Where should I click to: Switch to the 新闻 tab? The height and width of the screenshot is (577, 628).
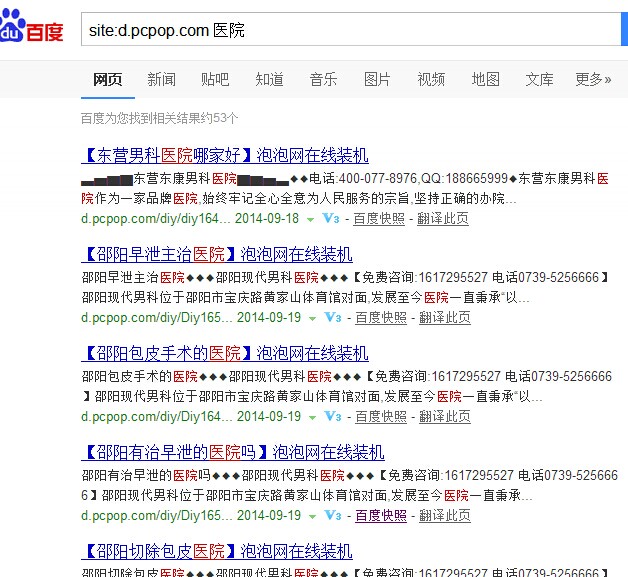pos(161,79)
